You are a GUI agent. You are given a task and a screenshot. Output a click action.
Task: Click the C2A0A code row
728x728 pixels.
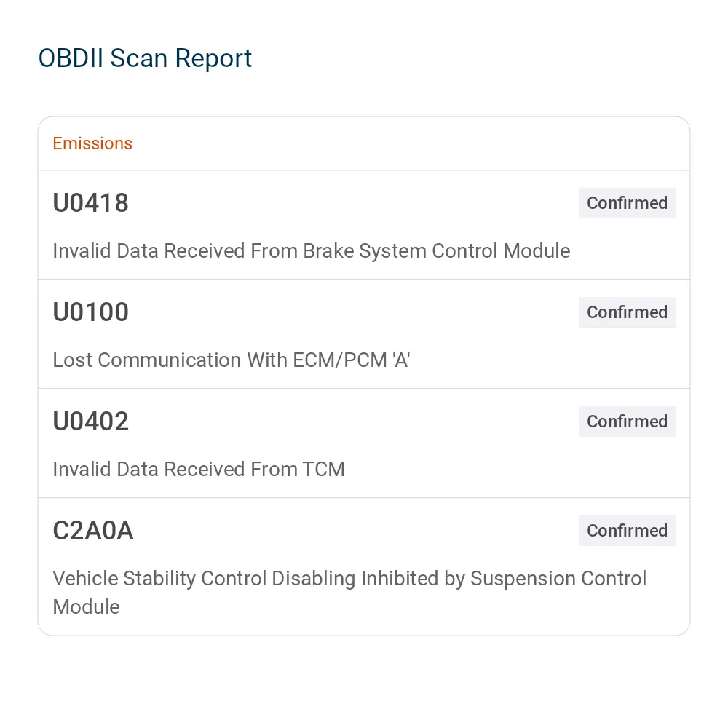(364, 566)
